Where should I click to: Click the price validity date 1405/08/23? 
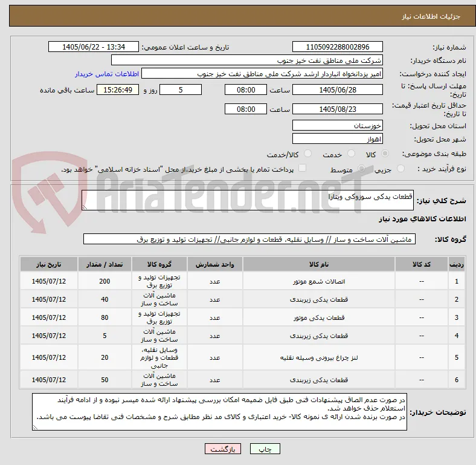pos(337,109)
